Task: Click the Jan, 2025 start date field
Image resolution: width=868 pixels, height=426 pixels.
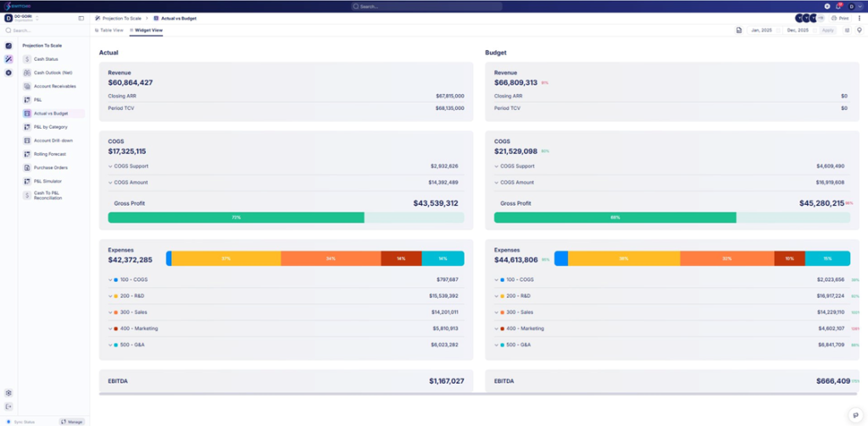Action: pyautogui.click(x=759, y=30)
